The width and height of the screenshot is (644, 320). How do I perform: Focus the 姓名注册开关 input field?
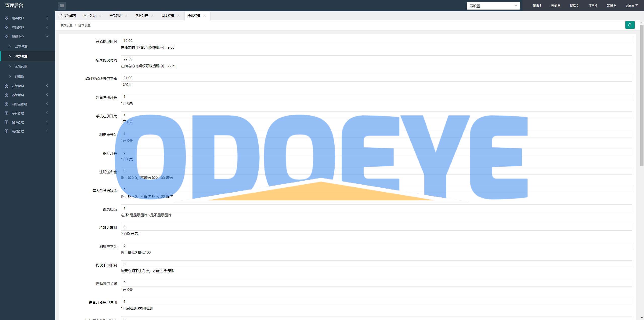coord(376,96)
